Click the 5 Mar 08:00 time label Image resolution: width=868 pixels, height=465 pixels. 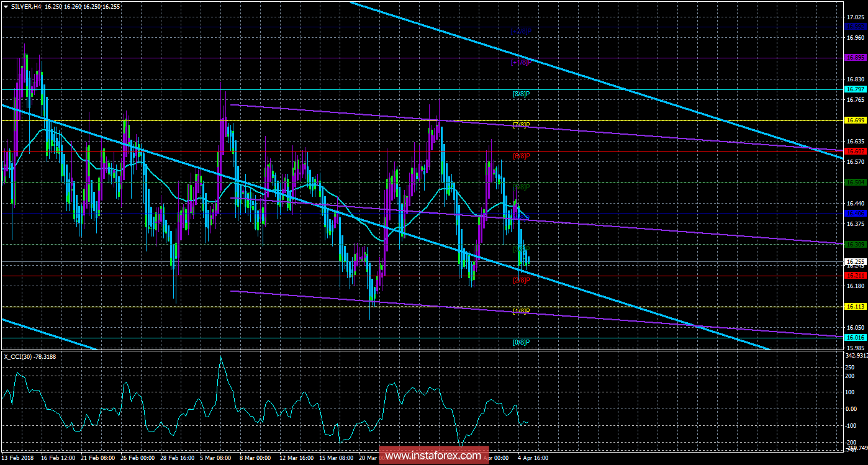(215, 458)
